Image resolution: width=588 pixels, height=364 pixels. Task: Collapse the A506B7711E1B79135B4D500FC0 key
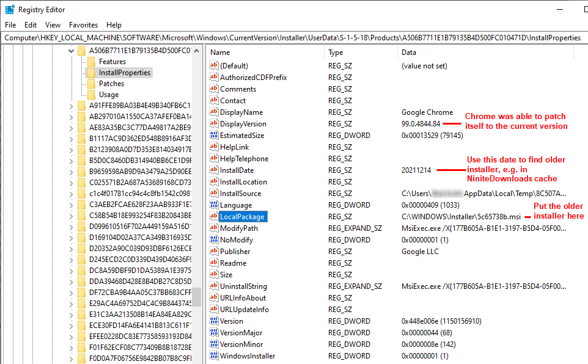(x=72, y=51)
